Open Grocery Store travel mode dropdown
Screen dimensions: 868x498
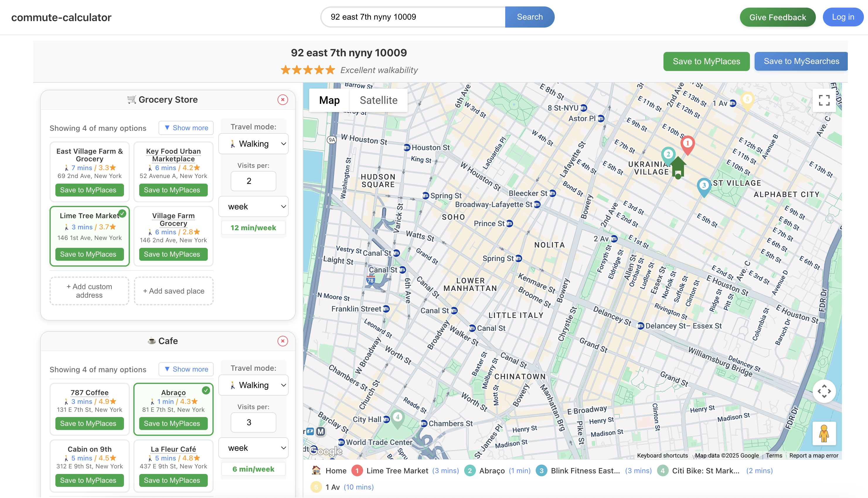(253, 144)
